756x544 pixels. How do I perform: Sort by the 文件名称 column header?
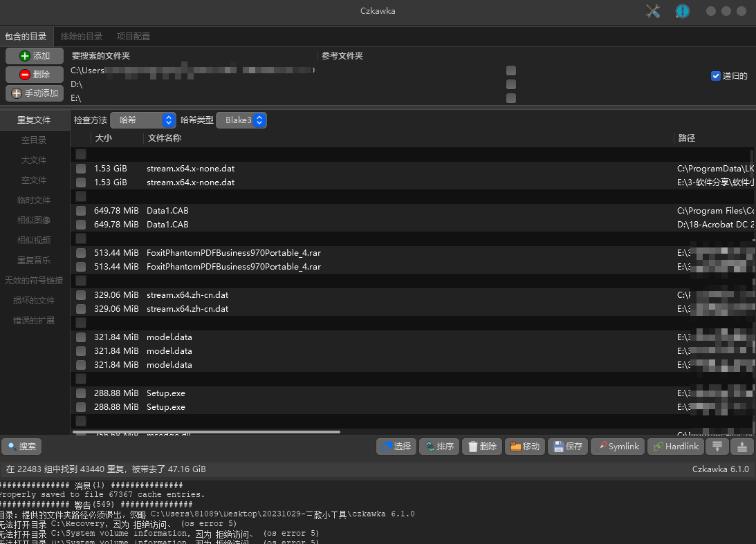[x=408, y=138]
